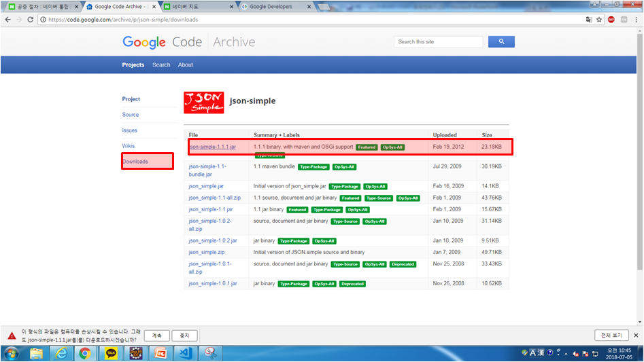Click the page vertical scrollbar
Image resolution: width=644 pixels, height=362 pixels.
(x=639, y=151)
